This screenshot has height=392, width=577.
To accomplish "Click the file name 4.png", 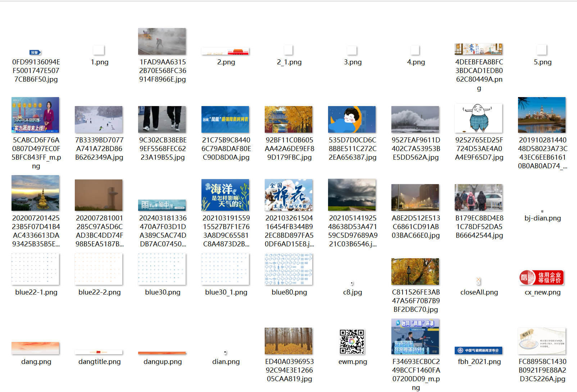I will click(416, 62).
